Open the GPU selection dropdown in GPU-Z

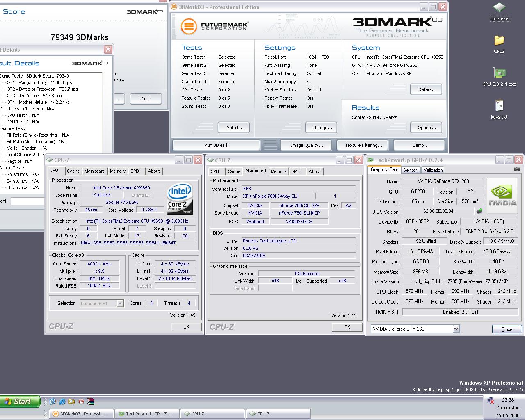(x=456, y=329)
